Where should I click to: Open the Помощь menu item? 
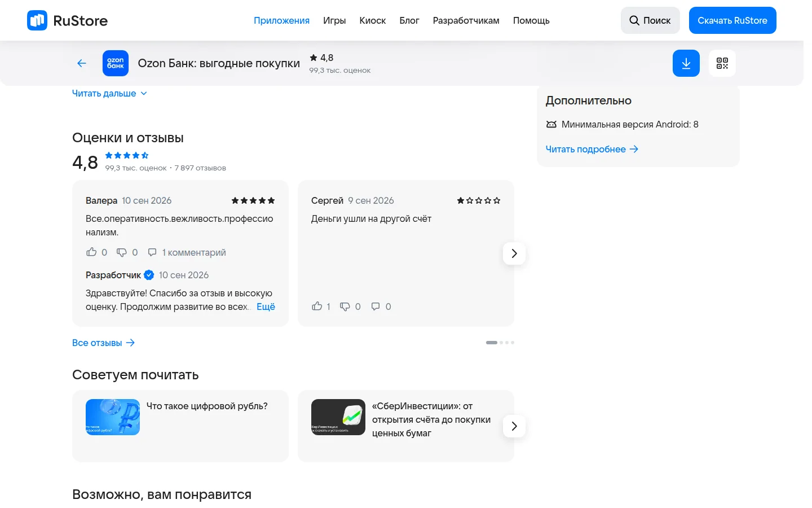[531, 20]
